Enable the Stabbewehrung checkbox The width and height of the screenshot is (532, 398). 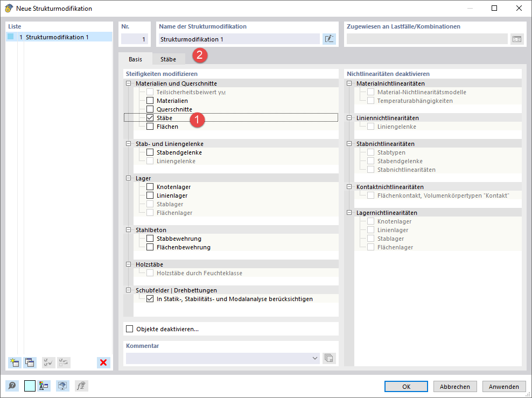(150, 239)
